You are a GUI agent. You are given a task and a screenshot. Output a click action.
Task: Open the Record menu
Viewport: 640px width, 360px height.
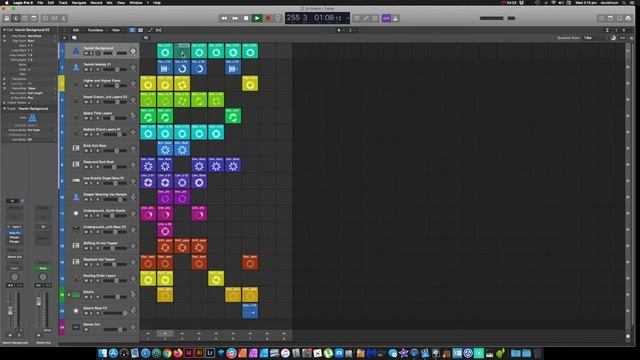pyautogui.click(x=96, y=2)
